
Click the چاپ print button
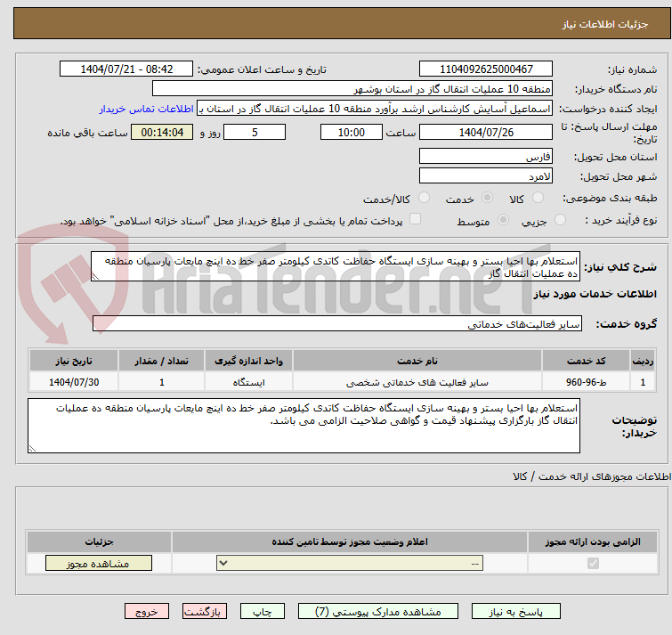pyautogui.click(x=263, y=612)
